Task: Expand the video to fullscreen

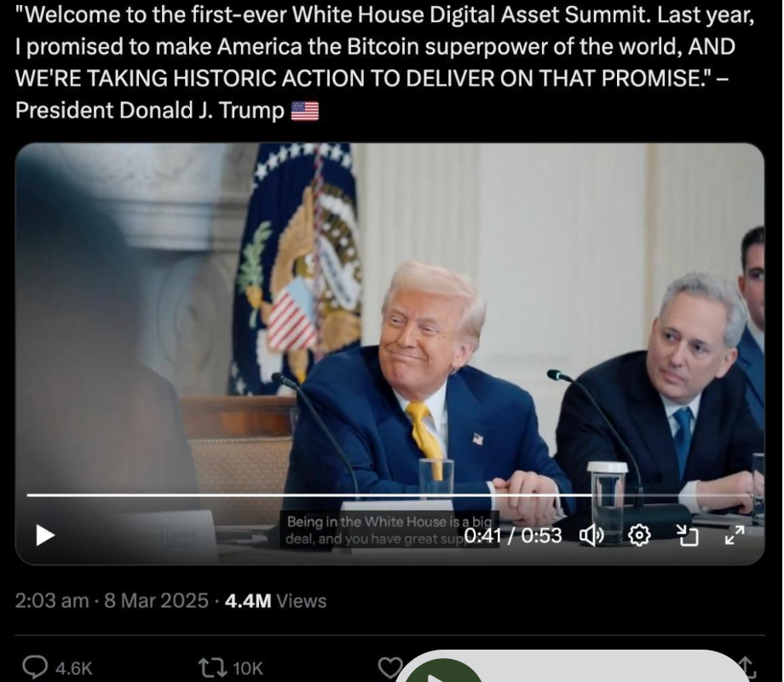Action: [735, 535]
